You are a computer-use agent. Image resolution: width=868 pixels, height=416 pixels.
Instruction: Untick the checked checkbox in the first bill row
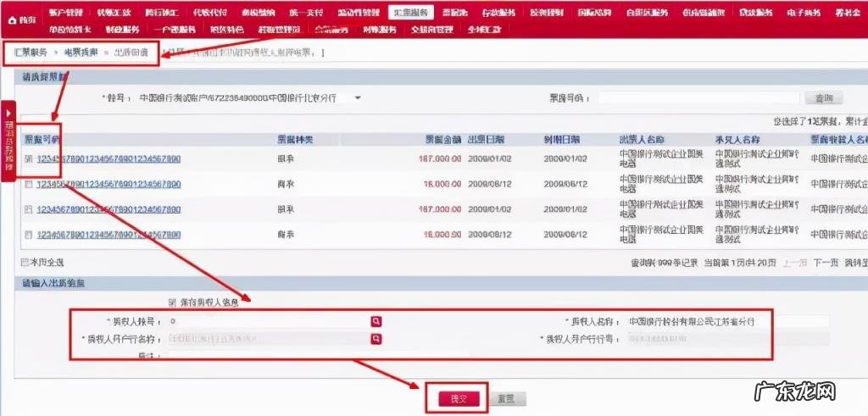tap(28, 159)
